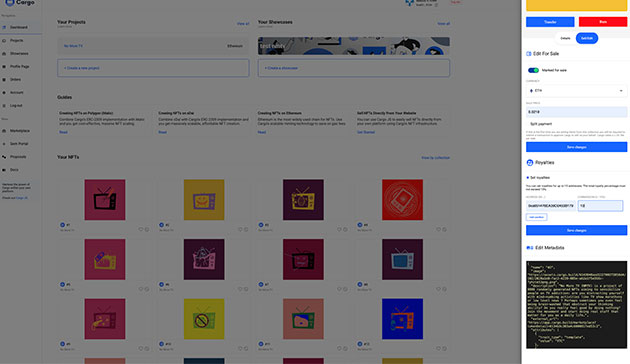Click View by collection link
The image size is (630, 364).
(436, 158)
